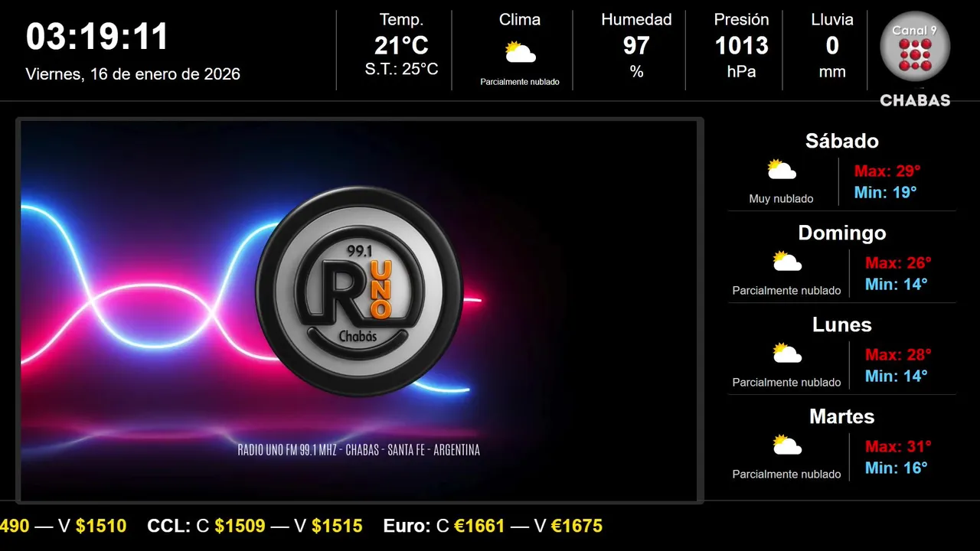Click Sábado's weather icon
The image size is (980, 551).
tap(782, 169)
